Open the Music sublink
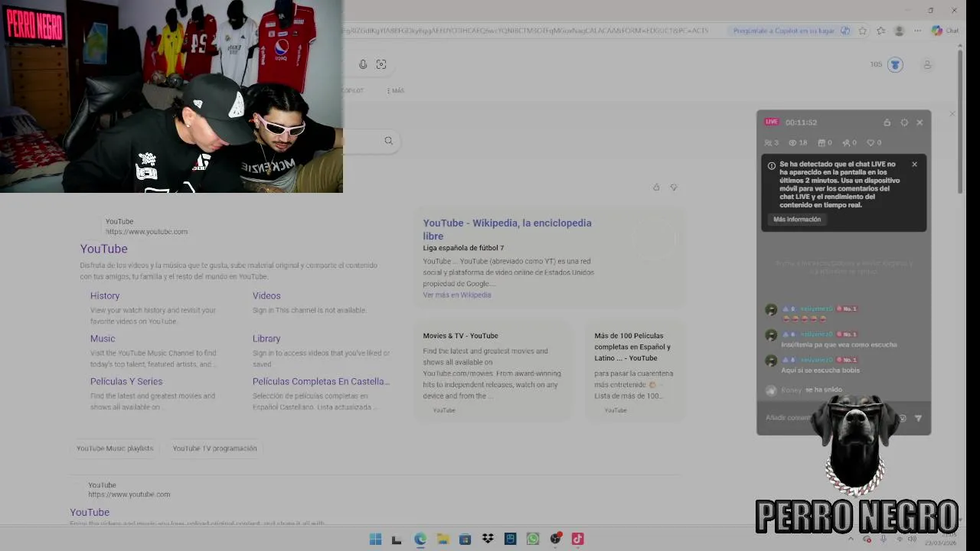 103,338
